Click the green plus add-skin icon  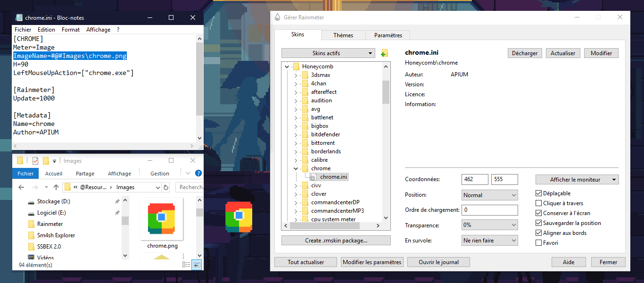click(384, 53)
